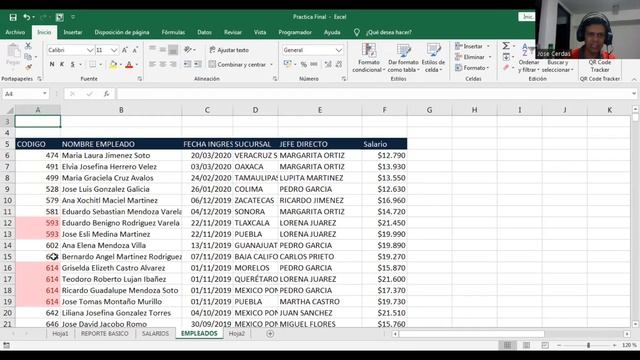Image resolution: width=640 pixels, height=360 pixels.
Task: Select column F header
Action: click(x=384, y=110)
